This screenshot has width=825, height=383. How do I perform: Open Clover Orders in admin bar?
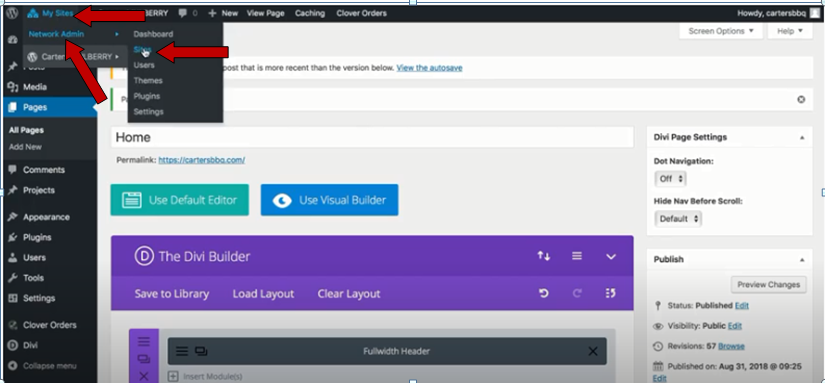point(361,13)
